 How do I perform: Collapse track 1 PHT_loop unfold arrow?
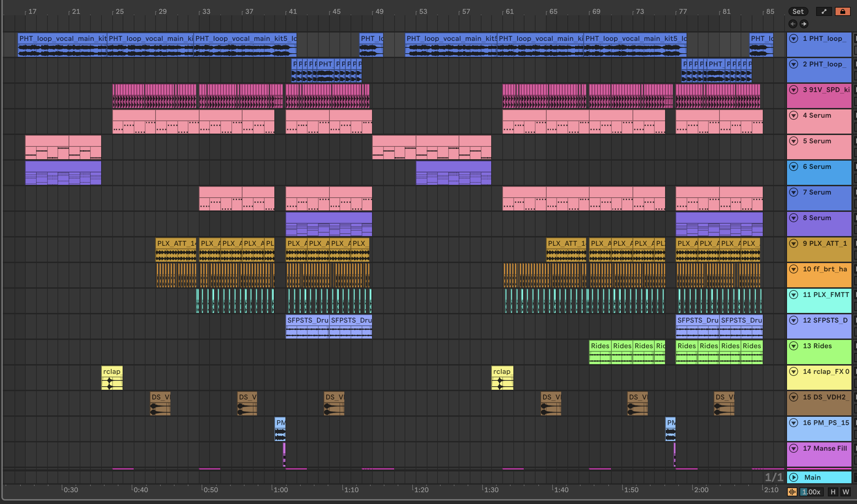click(x=794, y=38)
